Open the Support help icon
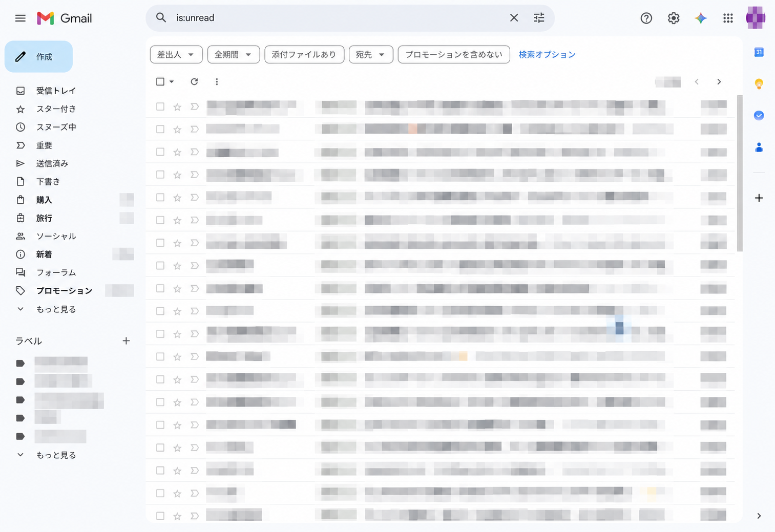 (x=646, y=18)
